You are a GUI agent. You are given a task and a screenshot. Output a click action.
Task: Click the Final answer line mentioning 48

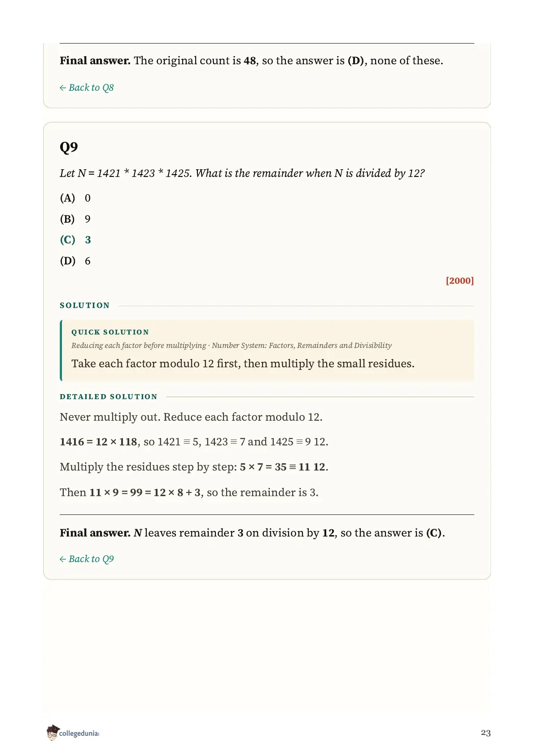click(x=251, y=61)
